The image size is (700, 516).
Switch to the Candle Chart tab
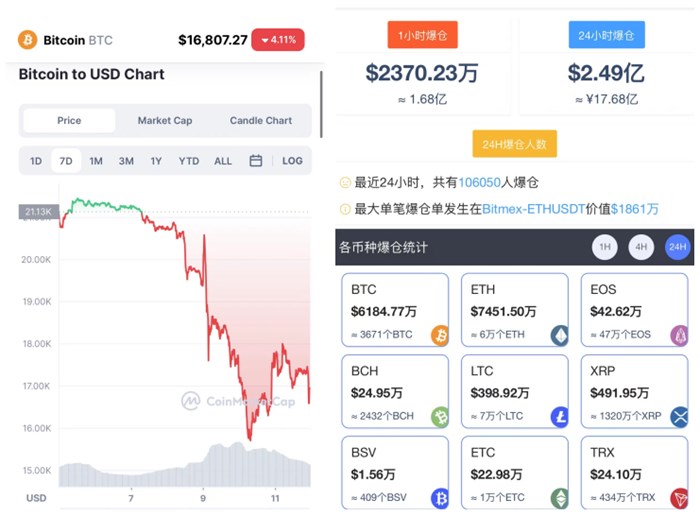click(x=261, y=121)
